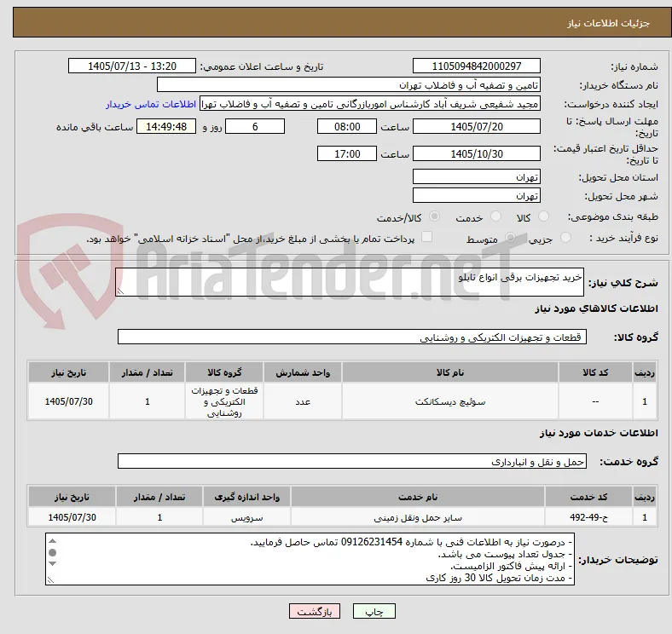Viewport: 672px width, 634px height.
Task: Click the واحد اندازه گیری column header
Action: (x=246, y=497)
